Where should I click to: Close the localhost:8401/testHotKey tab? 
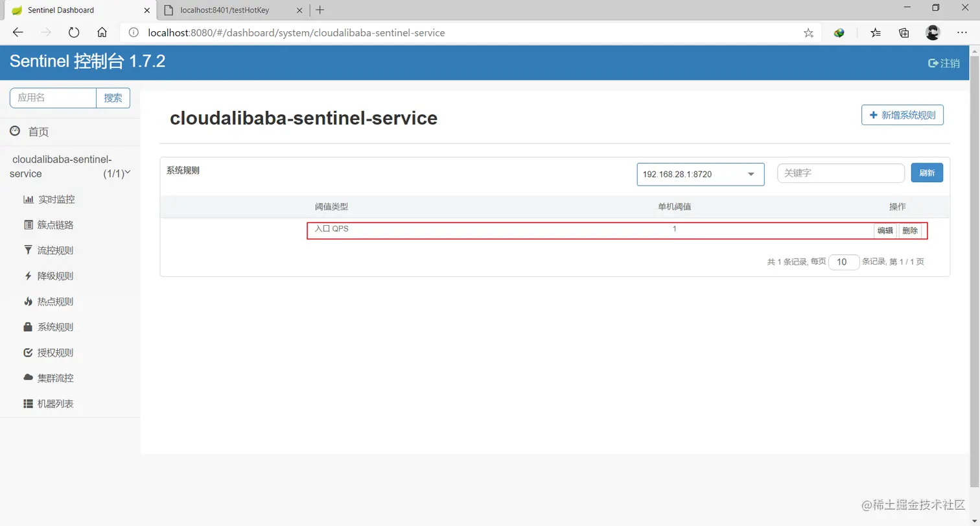(x=299, y=10)
